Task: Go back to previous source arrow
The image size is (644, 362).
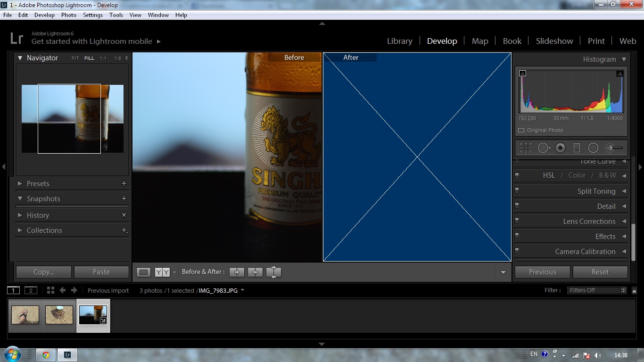Action: click(62, 290)
